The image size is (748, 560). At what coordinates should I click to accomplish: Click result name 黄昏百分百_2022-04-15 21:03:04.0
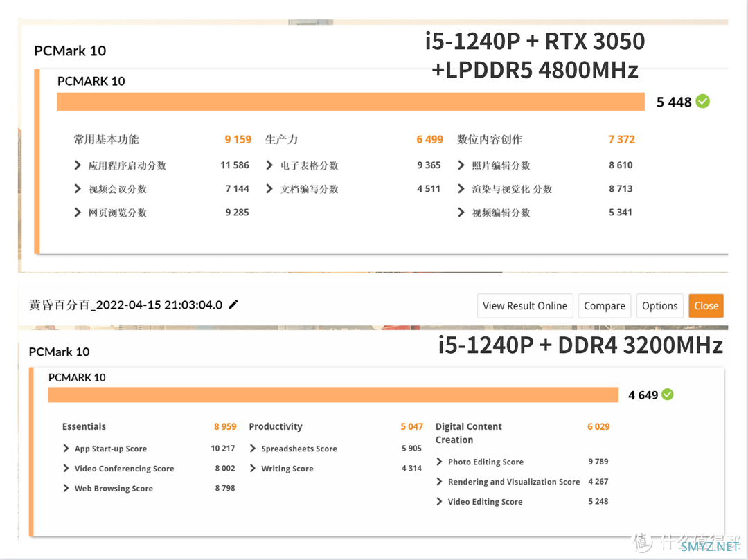pyautogui.click(x=126, y=305)
